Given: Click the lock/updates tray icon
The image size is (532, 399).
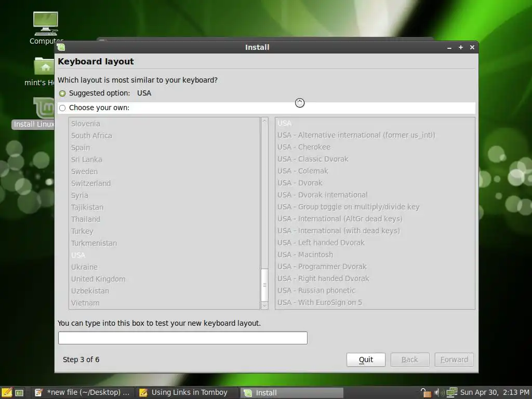Looking at the screenshot, I should point(425,393).
